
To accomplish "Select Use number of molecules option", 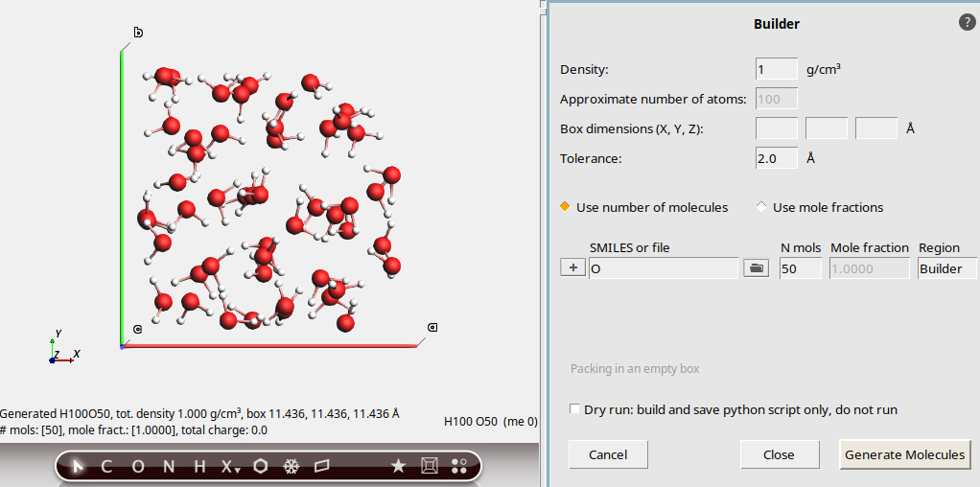I will tap(566, 207).
